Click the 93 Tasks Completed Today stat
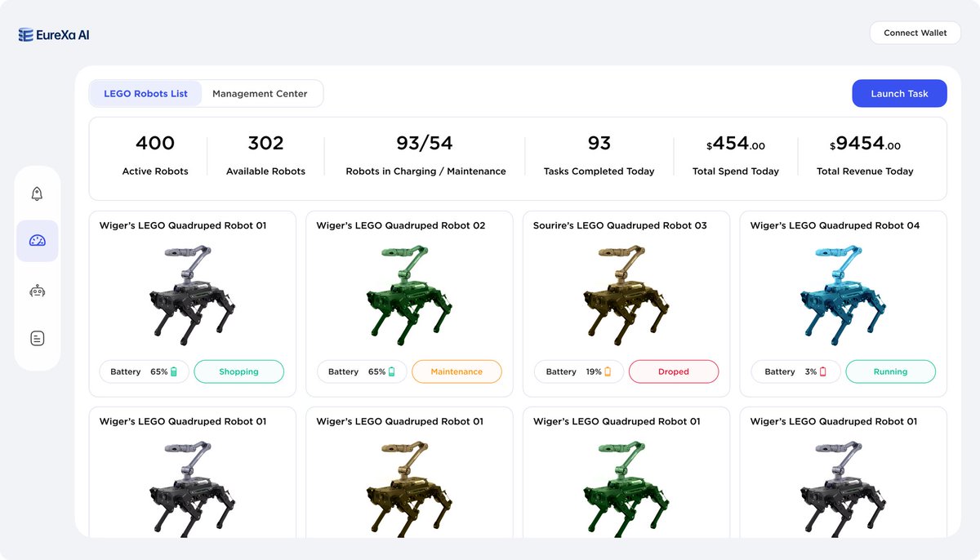 [599, 155]
